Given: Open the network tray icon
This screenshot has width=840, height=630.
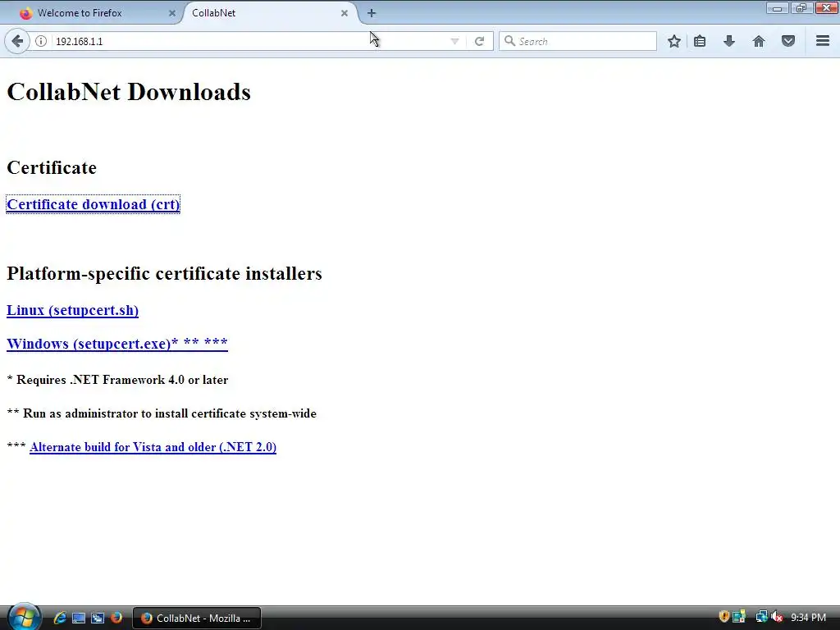Looking at the screenshot, I should tap(761, 617).
